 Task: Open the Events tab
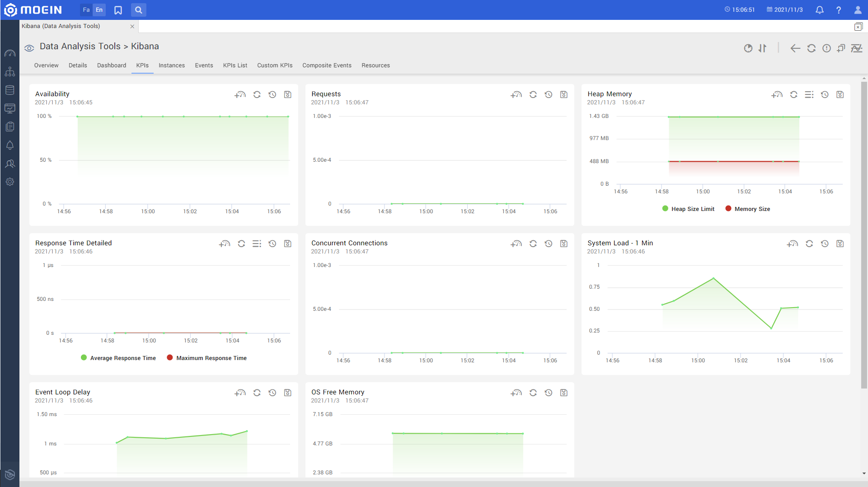(204, 66)
